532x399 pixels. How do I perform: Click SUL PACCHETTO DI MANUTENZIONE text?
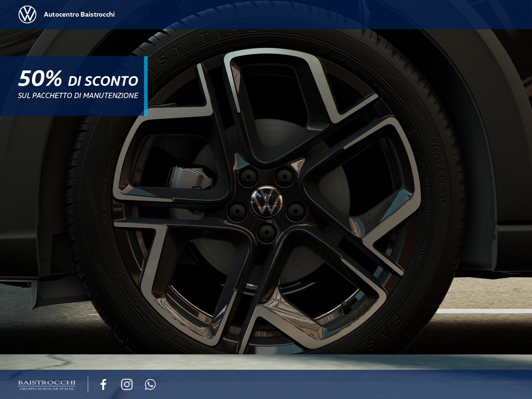click(x=78, y=95)
